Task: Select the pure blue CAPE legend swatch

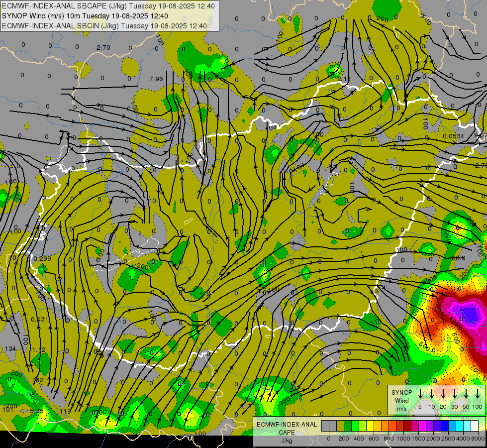Action: [x=444, y=426]
